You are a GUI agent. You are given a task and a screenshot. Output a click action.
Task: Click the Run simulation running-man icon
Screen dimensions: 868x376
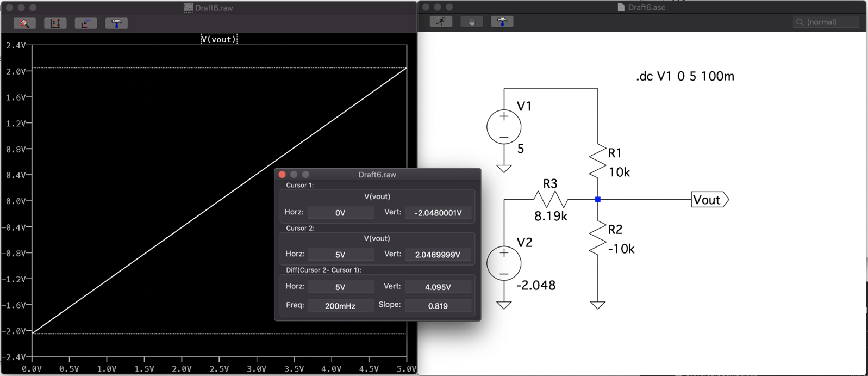(441, 21)
